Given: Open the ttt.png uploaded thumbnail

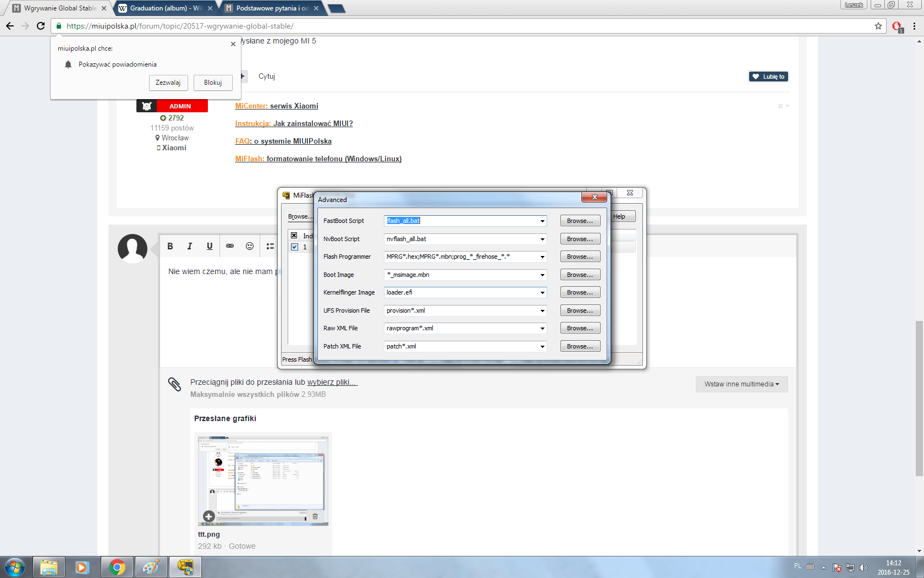Looking at the screenshot, I should (x=263, y=480).
